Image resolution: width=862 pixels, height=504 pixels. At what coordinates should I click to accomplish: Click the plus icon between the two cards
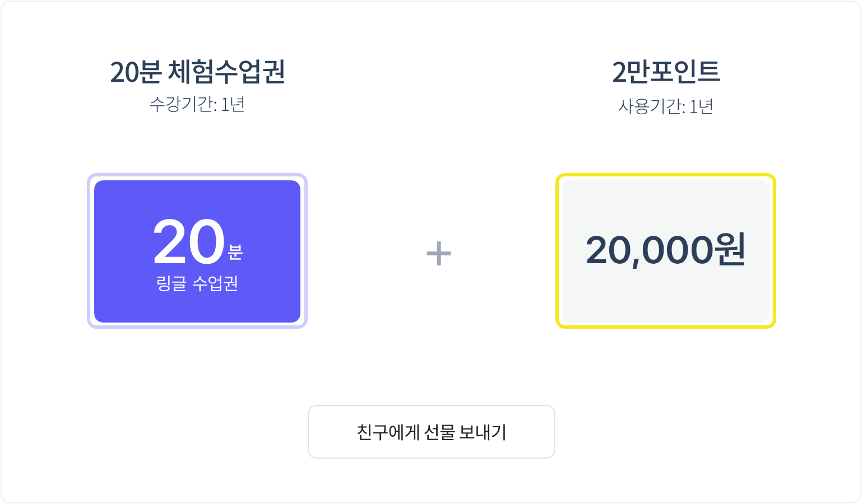439,254
